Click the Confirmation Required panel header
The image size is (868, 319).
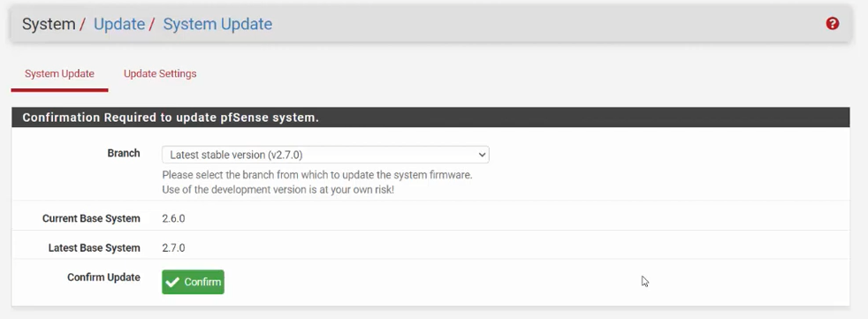pyautogui.click(x=430, y=118)
